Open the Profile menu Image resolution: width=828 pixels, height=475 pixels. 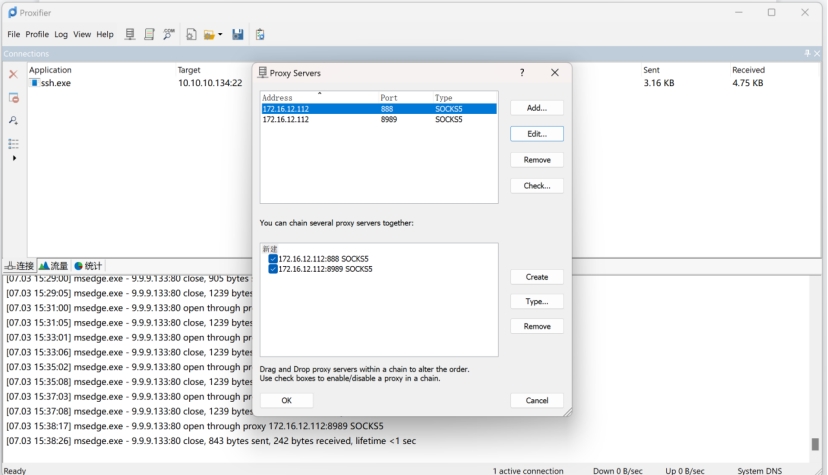37,34
